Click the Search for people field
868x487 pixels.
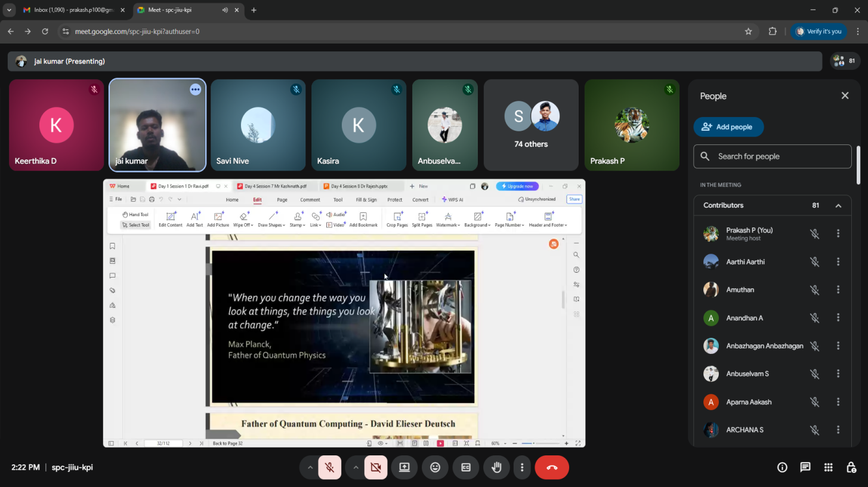tap(773, 156)
